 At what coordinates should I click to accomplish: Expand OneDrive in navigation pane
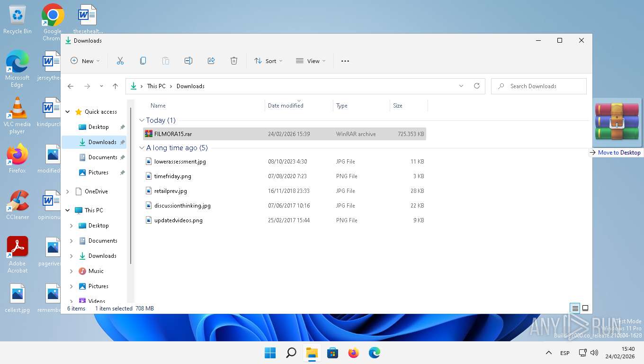(68, 191)
